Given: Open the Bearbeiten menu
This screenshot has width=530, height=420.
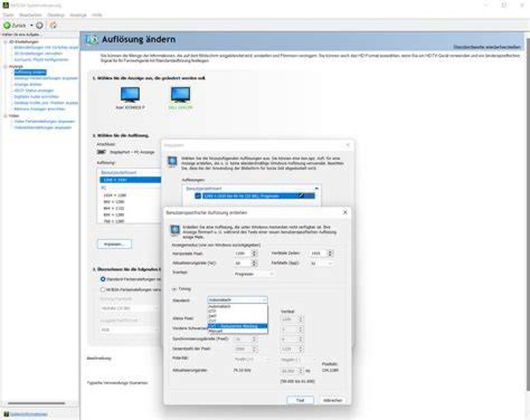Looking at the screenshot, I should [30, 15].
